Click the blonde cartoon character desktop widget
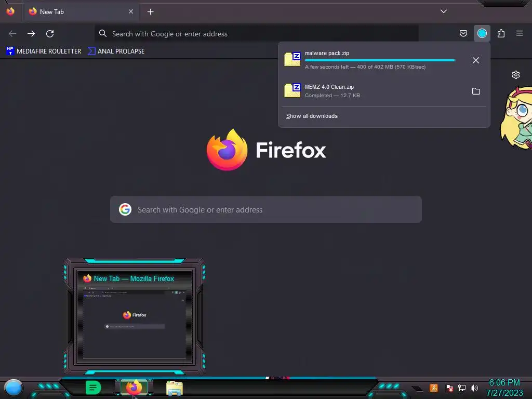 516,118
